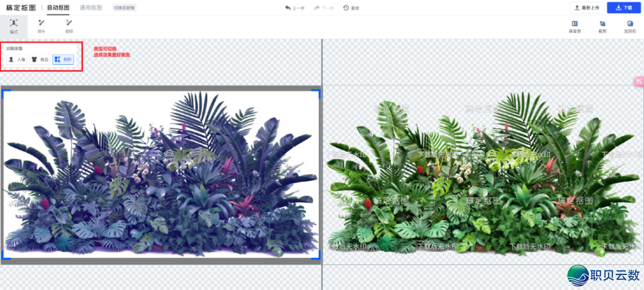Screen dimensions: 644x290
Task: Open the 裁剪 crop tool
Action: (x=602, y=27)
